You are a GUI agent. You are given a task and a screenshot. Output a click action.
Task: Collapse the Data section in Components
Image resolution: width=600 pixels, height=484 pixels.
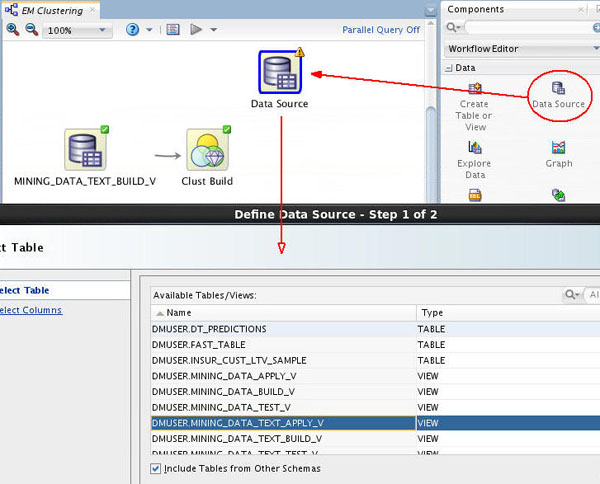pyautogui.click(x=449, y=68)
